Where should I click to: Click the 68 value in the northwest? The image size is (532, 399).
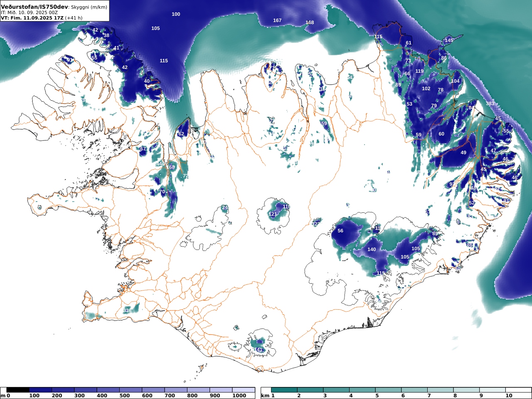(x=172, y=167)
